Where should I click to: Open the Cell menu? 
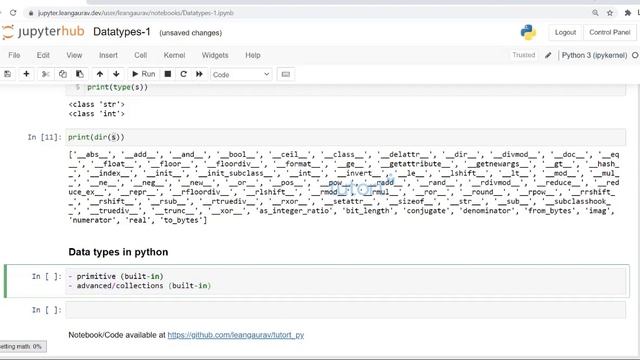pos(140,55)
